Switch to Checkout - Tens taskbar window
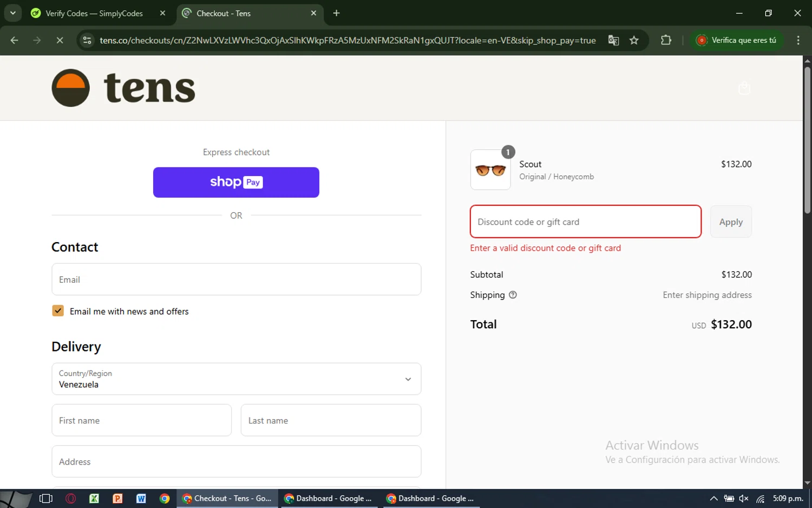Image resolution: width=812 pixels, height=508 pixels. pos(227,498)
